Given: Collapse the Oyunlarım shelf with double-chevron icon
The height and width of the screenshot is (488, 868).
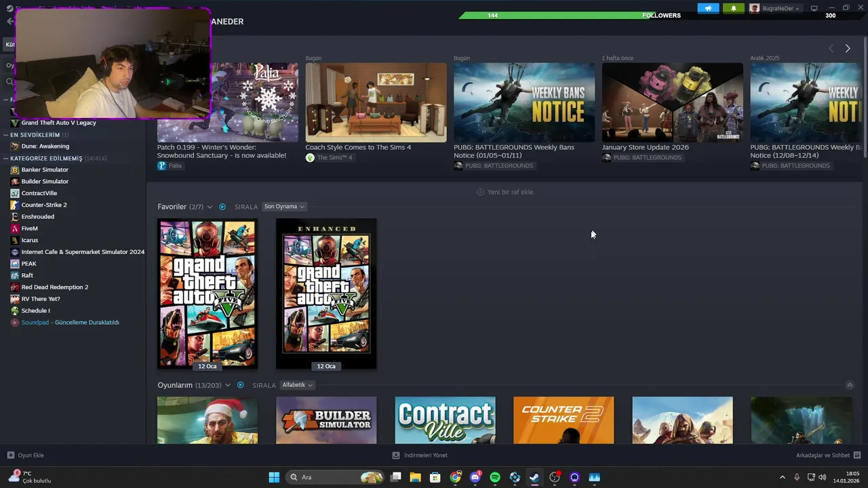Looking at the screenshot, I should 850,385.
